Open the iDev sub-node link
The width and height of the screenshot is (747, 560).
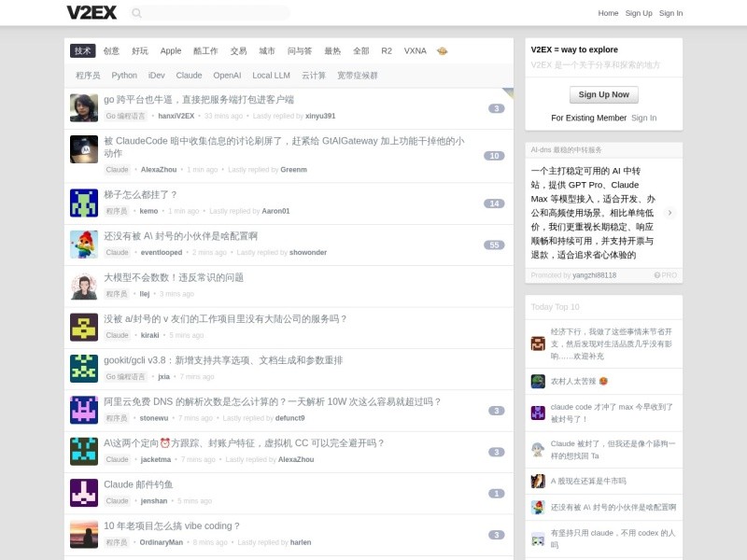point(156,76)
